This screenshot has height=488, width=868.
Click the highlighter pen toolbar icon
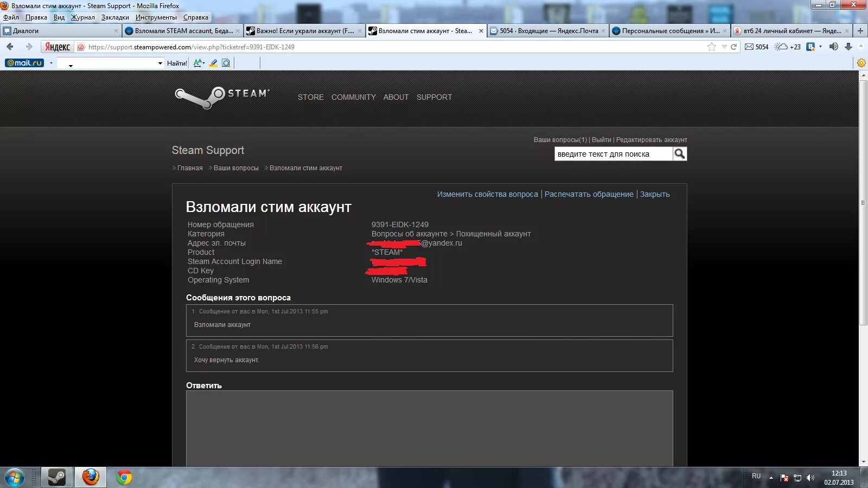tap(213, 63)
